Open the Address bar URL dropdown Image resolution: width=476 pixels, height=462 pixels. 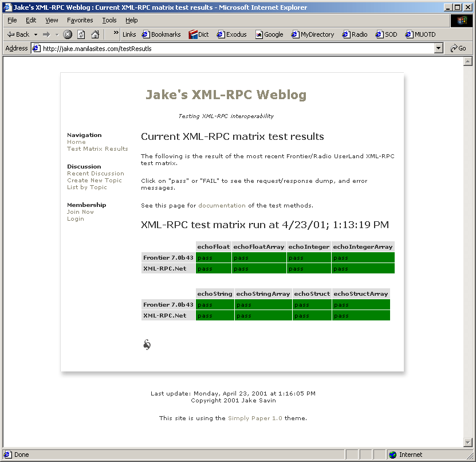click(x=439, y=49)
